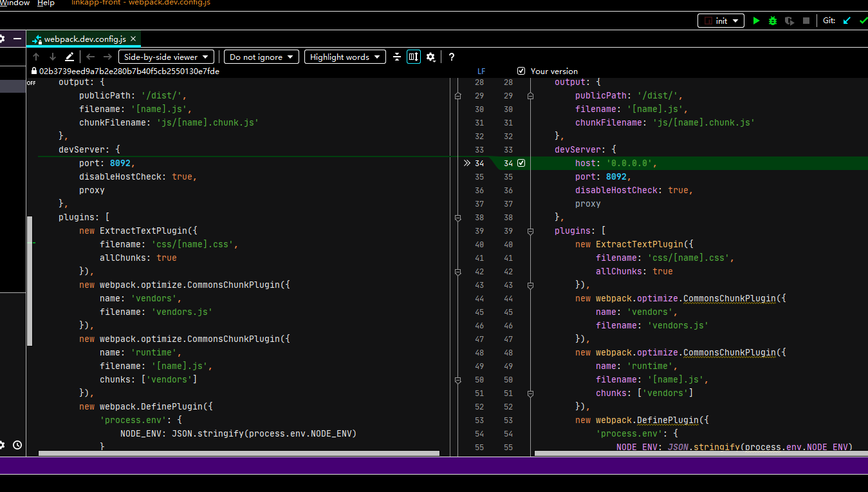Jump to source with the pencil icon
868x492 pixels.
(69, 57)
